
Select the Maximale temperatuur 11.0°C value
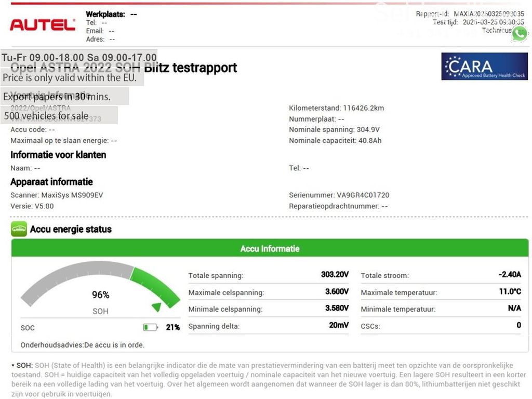510,292
